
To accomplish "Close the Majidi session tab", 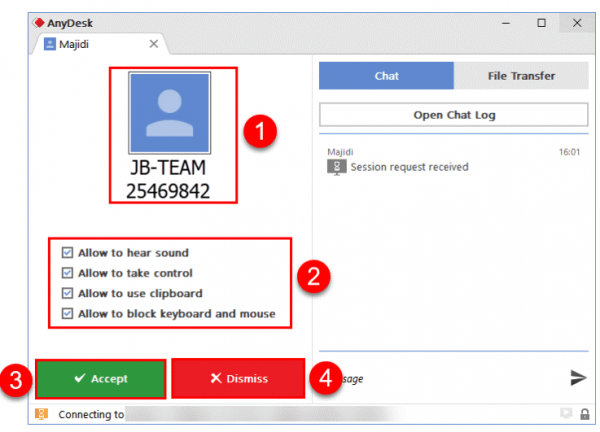I will [153, 44].
